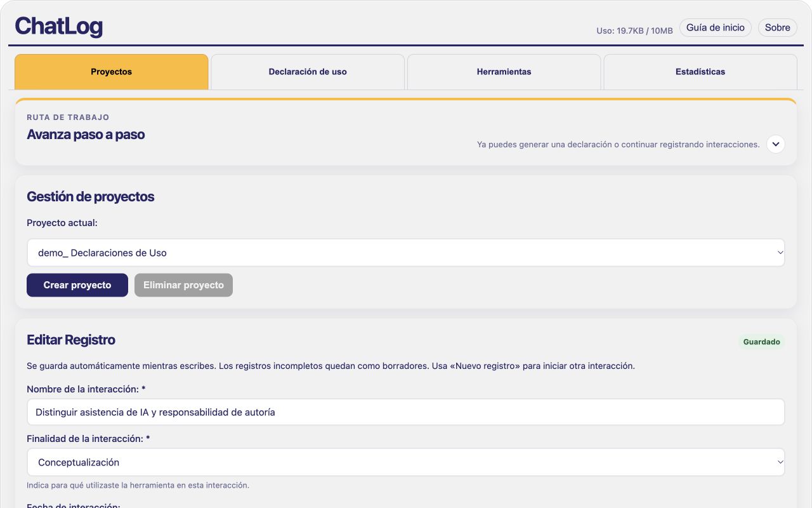
Task: Click the Guardado status badge
Action: click(761, 342)
